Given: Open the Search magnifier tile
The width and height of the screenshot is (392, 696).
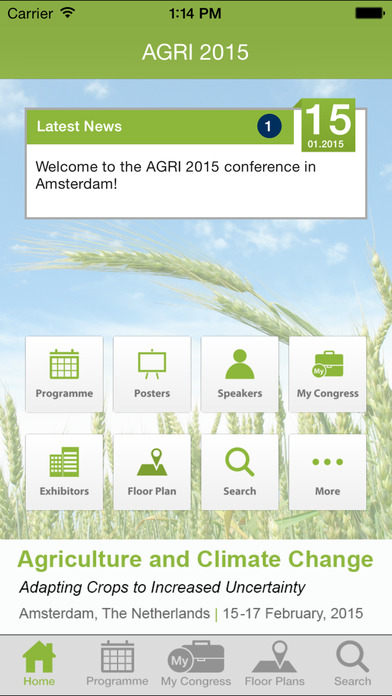Looking at the screenshot, I should 240,472.
